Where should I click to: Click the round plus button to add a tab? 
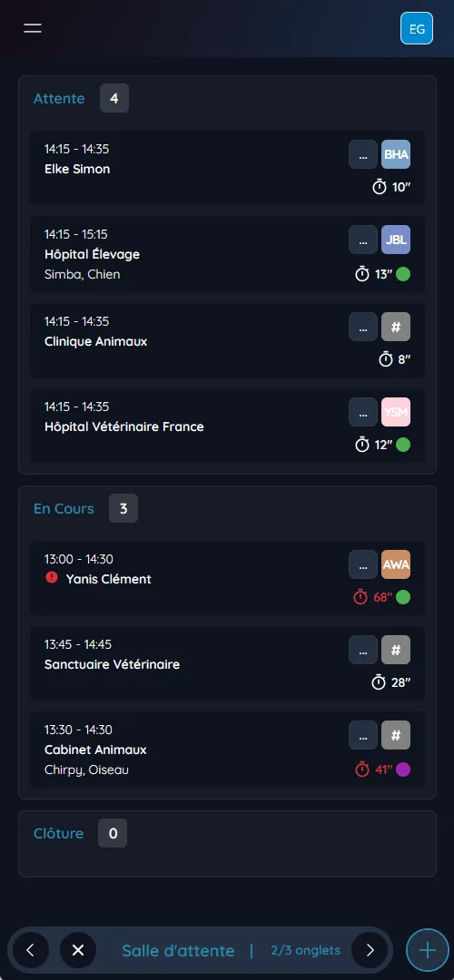click(x=427, y=950)
